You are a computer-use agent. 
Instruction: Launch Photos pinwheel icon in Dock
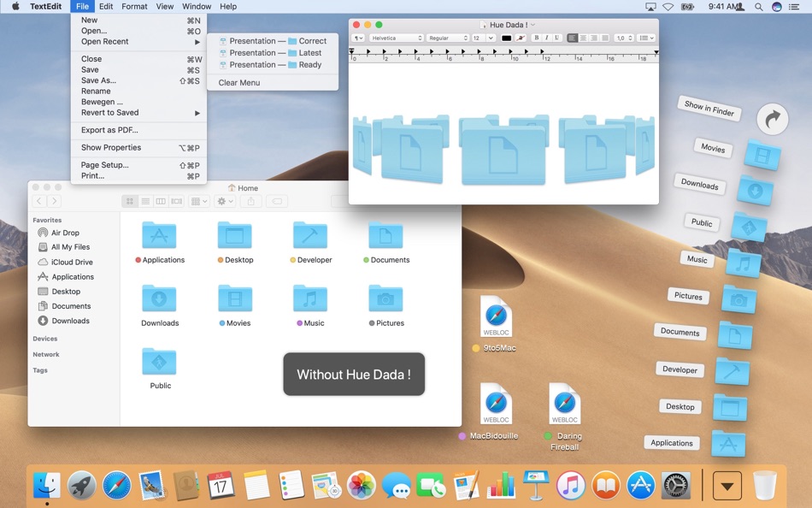pos(361,485)
